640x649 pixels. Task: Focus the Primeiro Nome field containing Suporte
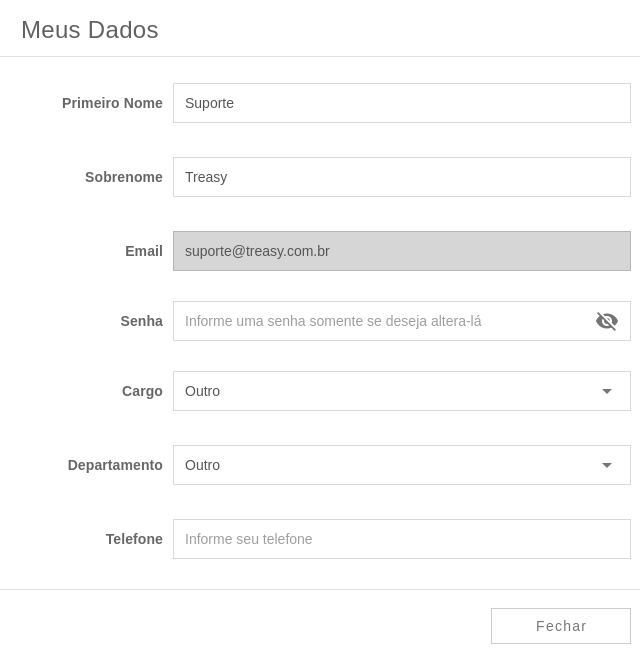[402, 103]
